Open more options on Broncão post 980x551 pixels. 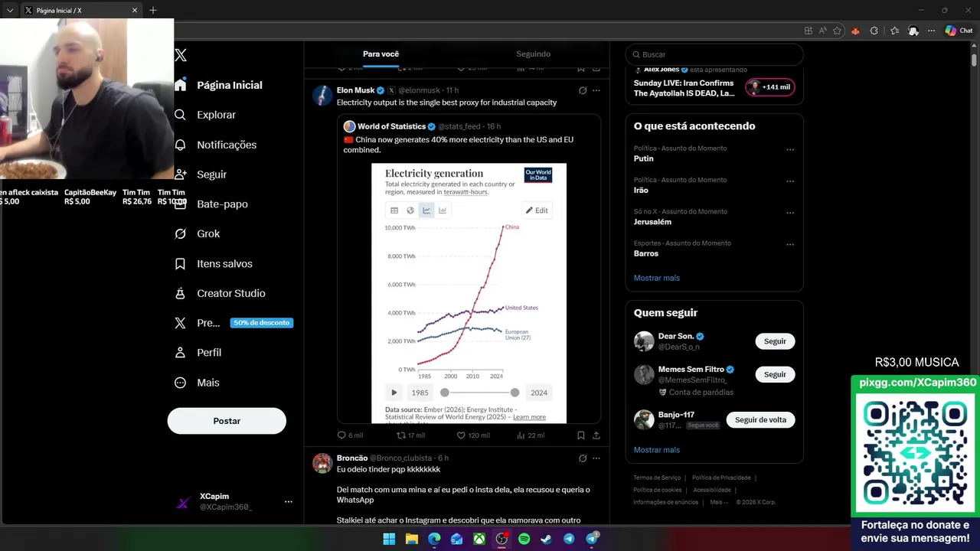tap(596, 458)
